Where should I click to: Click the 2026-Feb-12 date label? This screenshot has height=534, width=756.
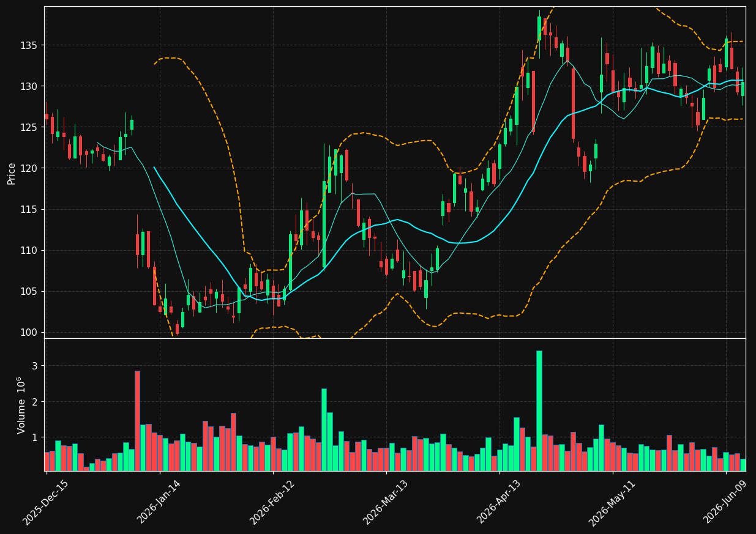pyautogui.click(x=272, y=502)
